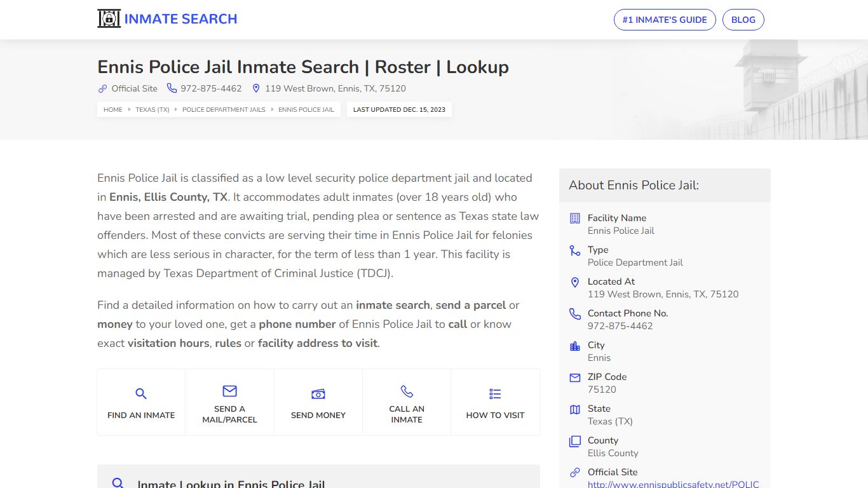Open SEND A MAIL/PARCEL section
Screen dimensions: 868x488
point(229,402)
